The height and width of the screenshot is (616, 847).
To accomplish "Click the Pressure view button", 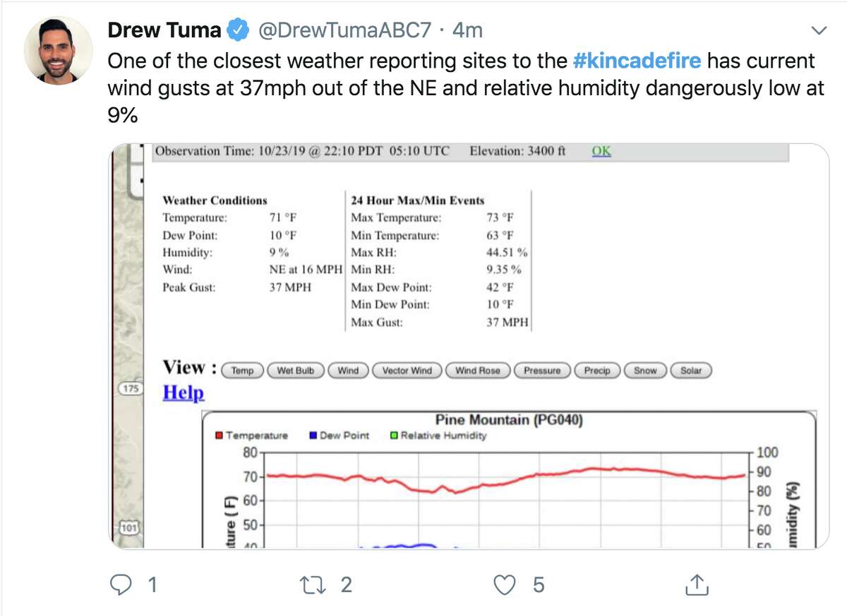I will [542, 370].
